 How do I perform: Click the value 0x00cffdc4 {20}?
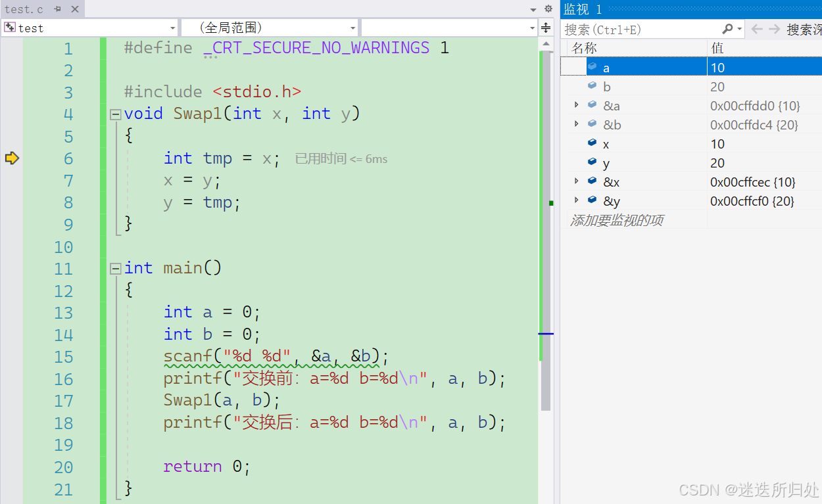click(x=754, y=125)
